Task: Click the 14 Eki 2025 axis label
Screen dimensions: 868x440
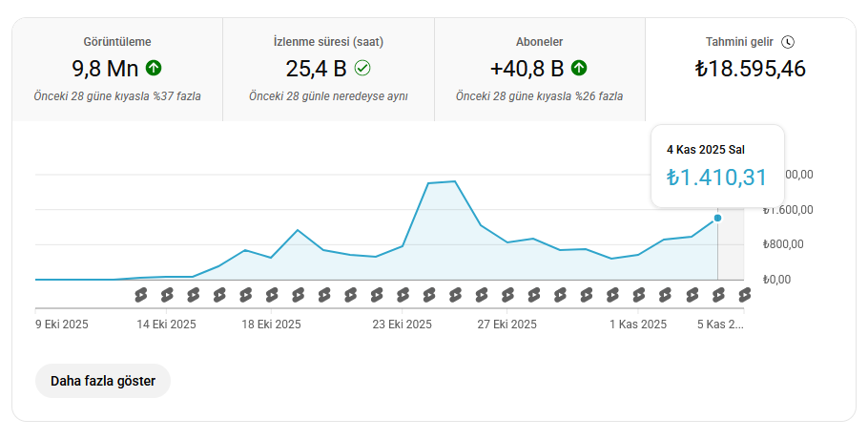Action: coord(167,325)
